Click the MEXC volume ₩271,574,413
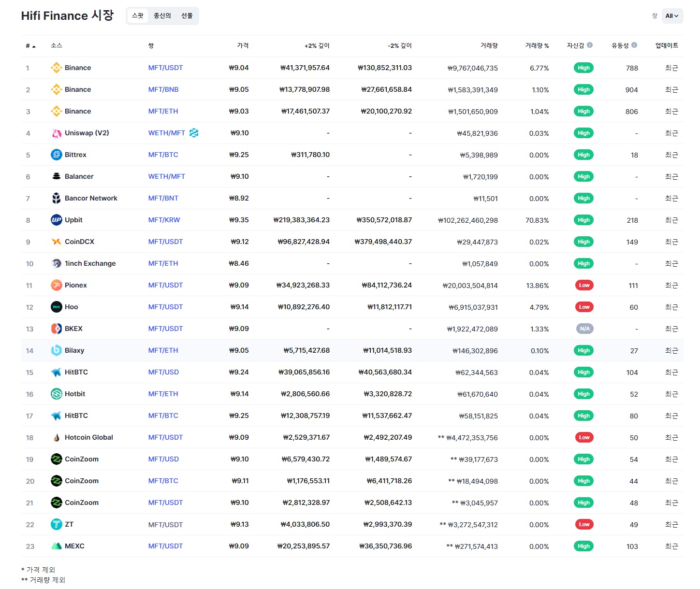Screen dimensions: 700x589 pyautogui.click(x=472, y=546)
